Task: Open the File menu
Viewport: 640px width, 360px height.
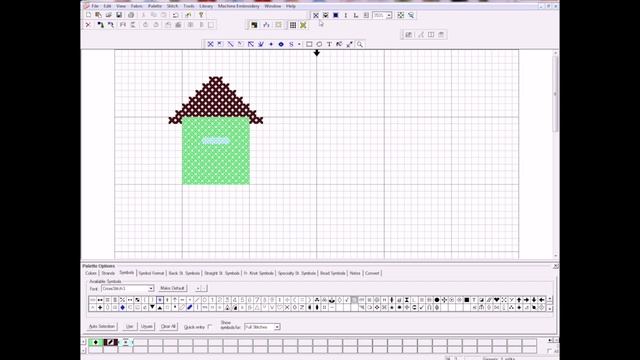Action: (95, 6)
